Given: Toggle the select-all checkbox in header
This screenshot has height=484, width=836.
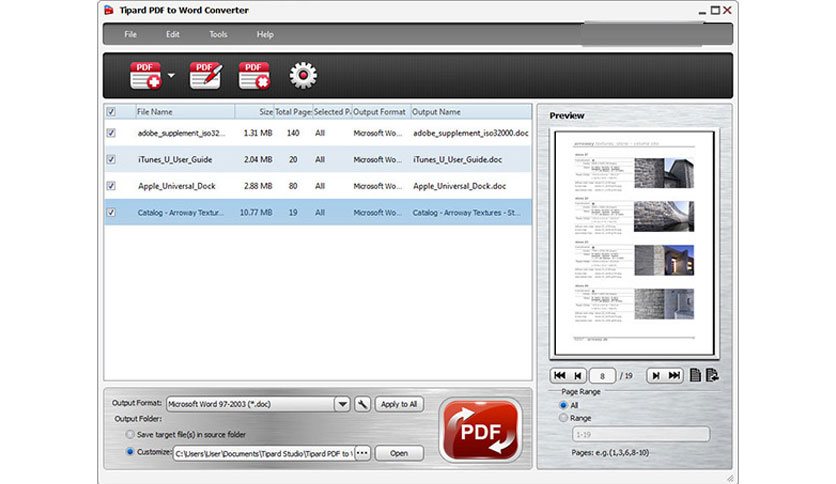Looking at the screenshot, I should 111,112.
